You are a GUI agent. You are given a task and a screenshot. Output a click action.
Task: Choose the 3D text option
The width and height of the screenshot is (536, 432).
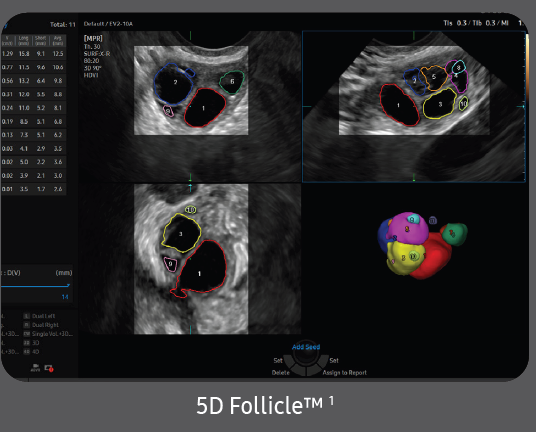coord(36,342)
